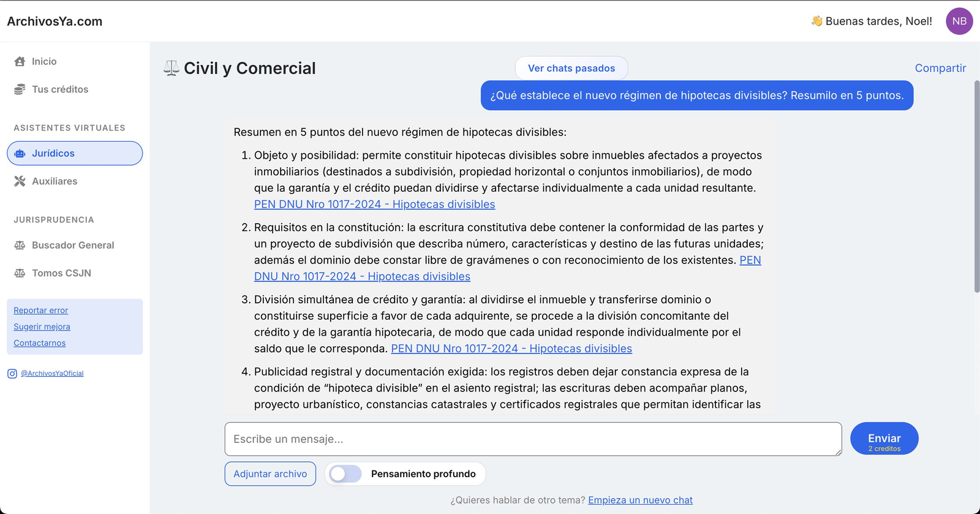Open Tomos CSJN section
The height and width of the screenshot is (514, 980).
point(61,273)
